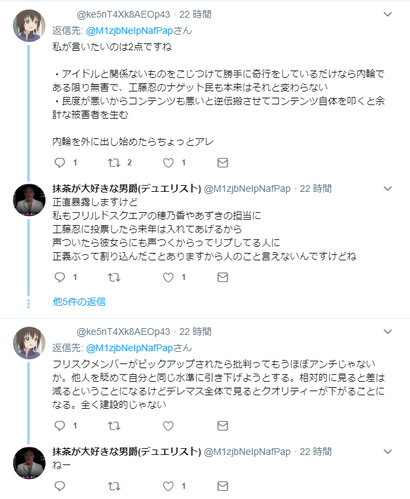The width and height of the screenshot is (410, 499).
Task: Like the first tweet about アイドル
Action: [168, 163]
